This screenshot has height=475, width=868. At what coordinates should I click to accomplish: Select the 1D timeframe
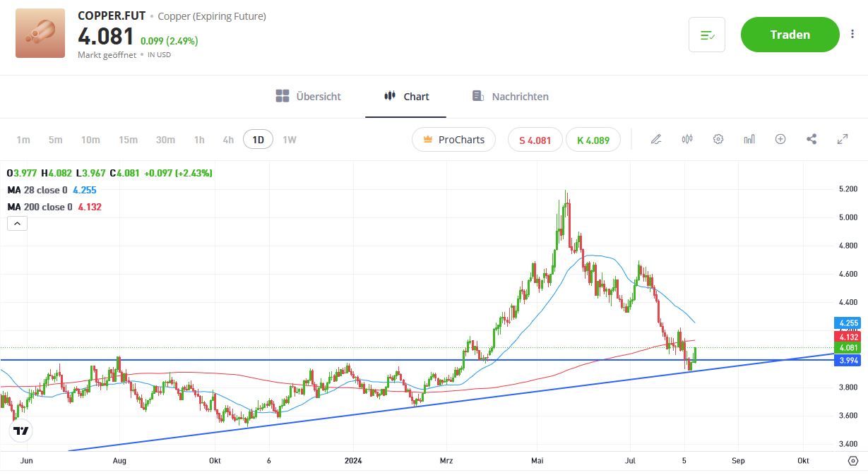coord(258,140)
